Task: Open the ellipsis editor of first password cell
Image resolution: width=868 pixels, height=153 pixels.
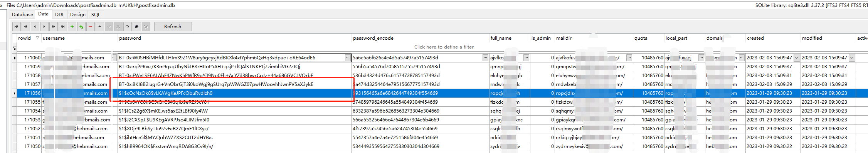Action: coord(348,58)
